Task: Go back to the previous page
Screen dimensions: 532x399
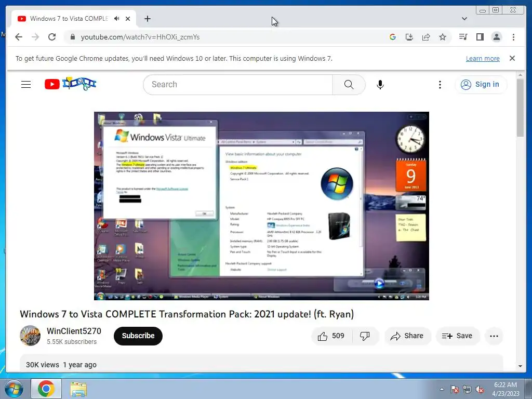Action: coord(19,37)
